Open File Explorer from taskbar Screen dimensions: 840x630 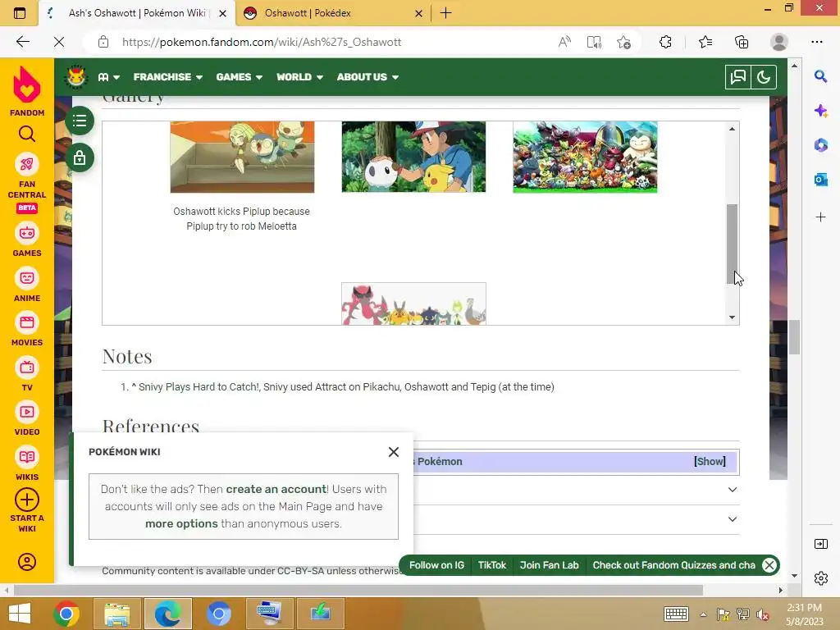coord(116,614)
